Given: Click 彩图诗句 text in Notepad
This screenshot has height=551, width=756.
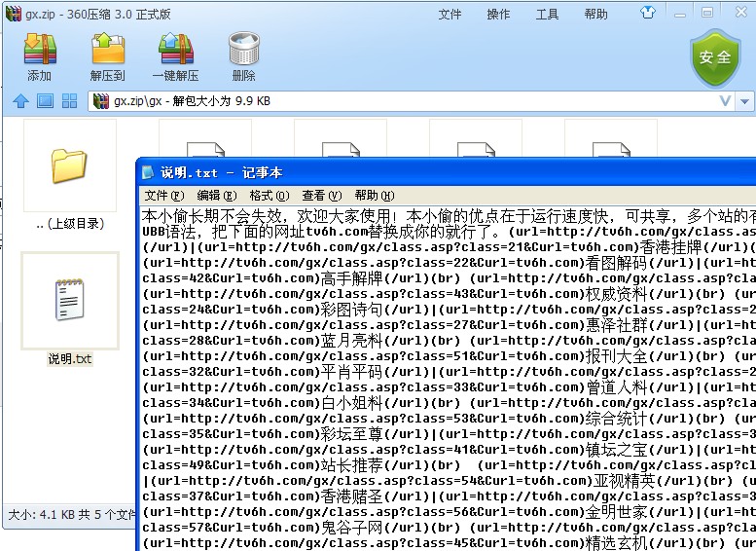Looking at the screenshot, I should point(351,310).
